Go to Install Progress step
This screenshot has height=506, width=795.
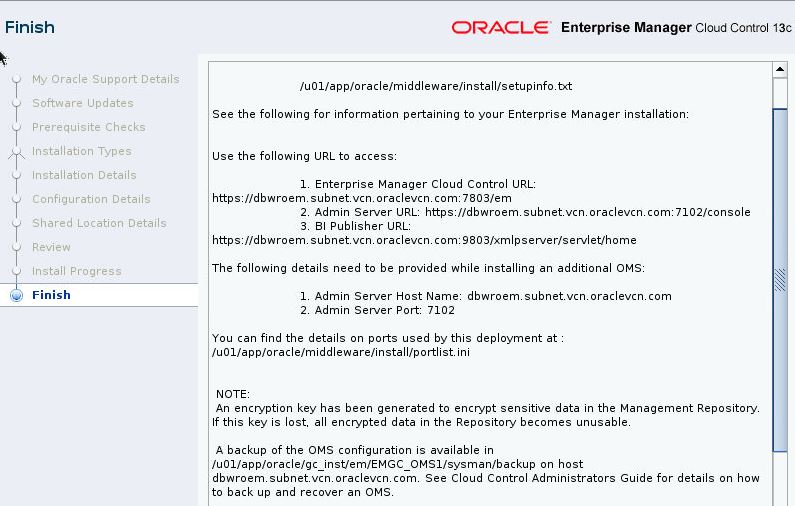[76, 271]
